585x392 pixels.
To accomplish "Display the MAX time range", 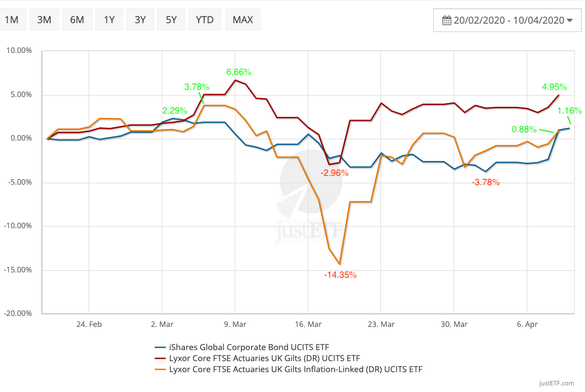I will pyautogui.click(x=242, y=20).
